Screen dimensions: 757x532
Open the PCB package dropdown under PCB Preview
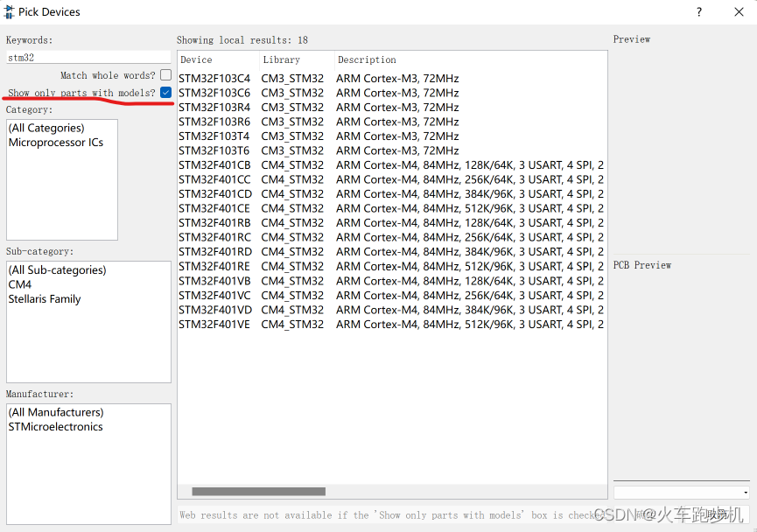click(681, 493)
